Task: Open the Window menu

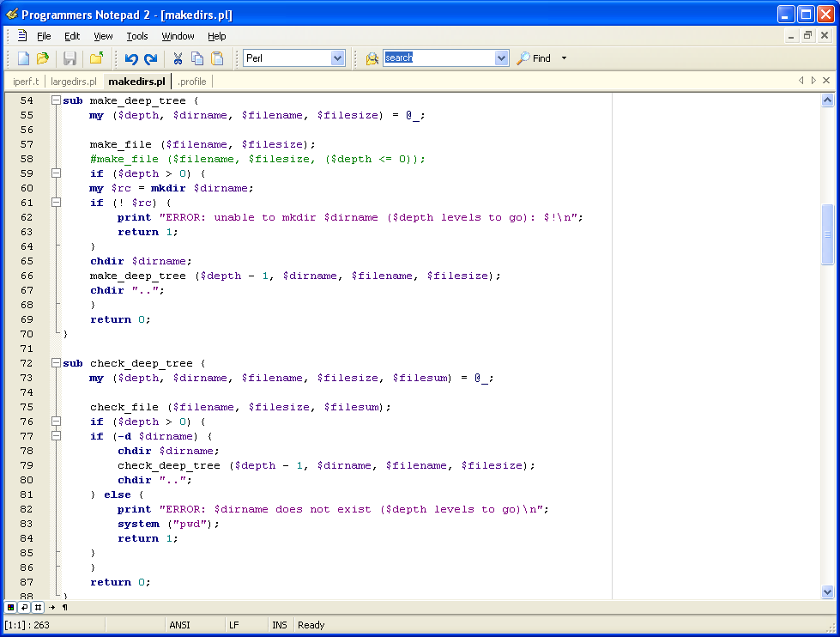Action: pos(178,36)
